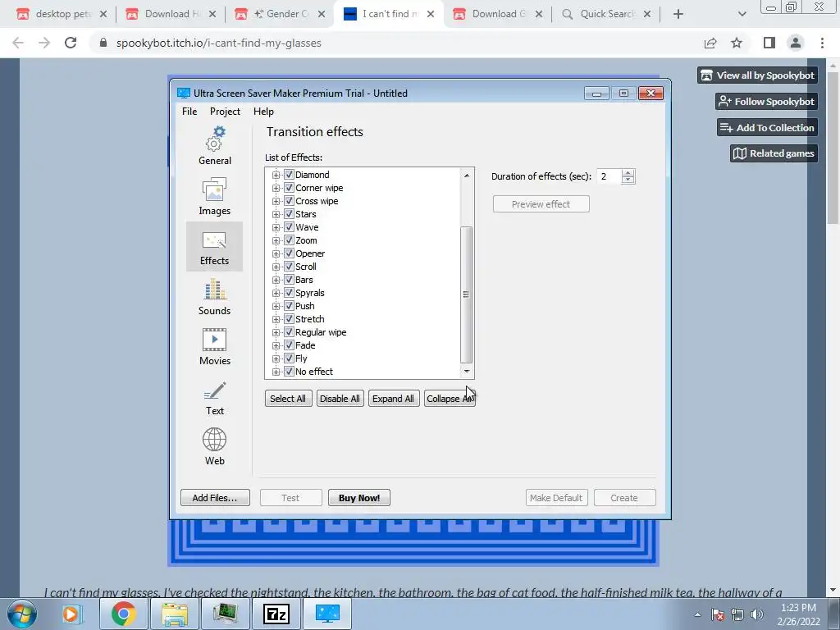Click the Collapse All button

(x=450, y=399)
